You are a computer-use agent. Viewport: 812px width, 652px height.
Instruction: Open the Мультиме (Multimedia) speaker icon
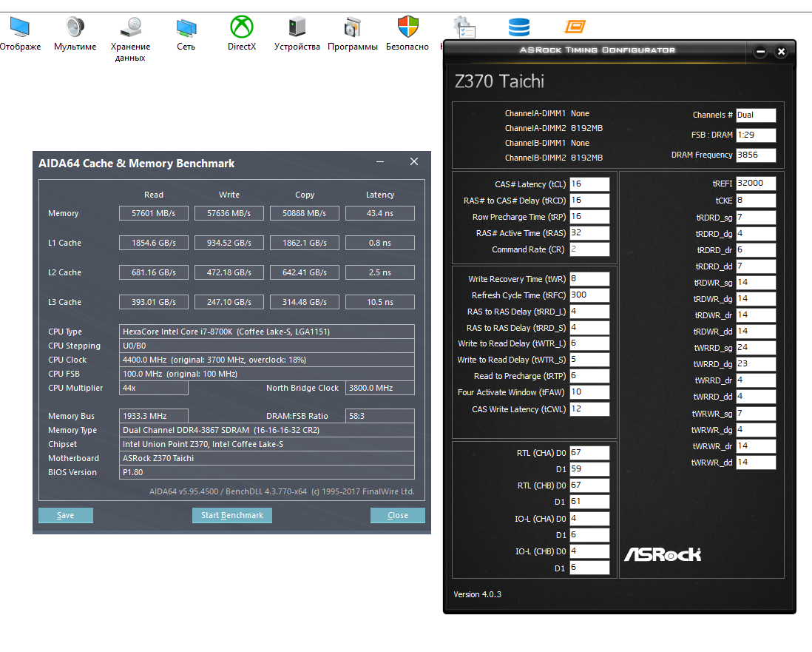pyautogui.click(x=75, y=27)
